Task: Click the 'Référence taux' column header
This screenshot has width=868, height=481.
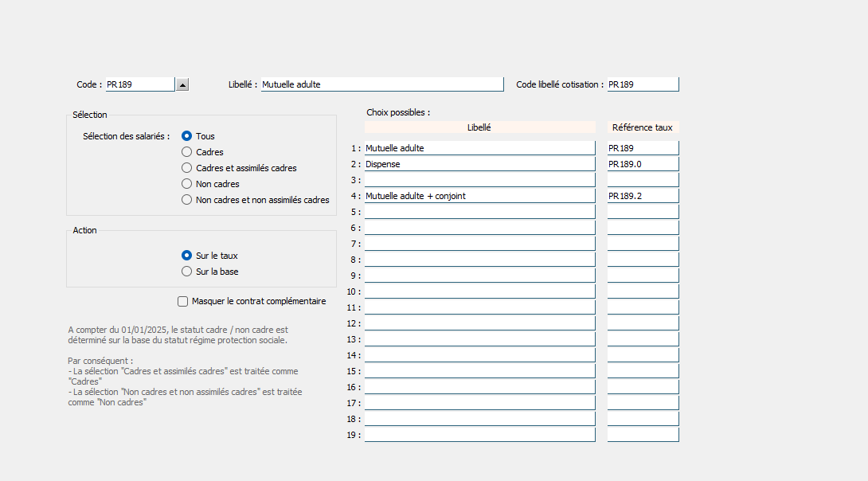Action: [643, 127]
